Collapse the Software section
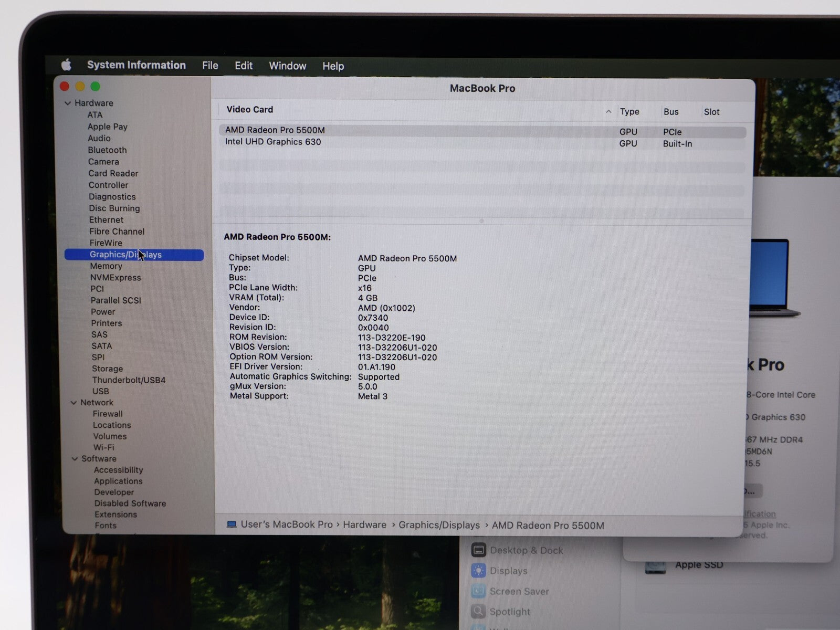The height and width of the screenshot is (630, 840). (x=75, y=459)
